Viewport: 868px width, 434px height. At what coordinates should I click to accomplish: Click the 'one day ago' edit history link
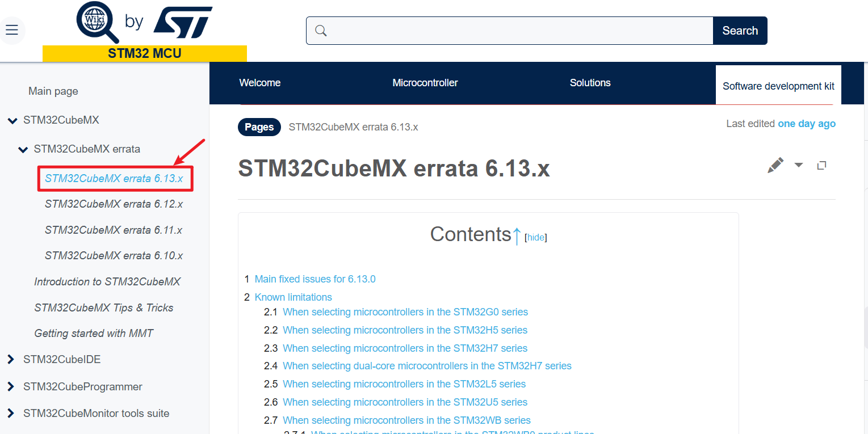(x=807, y=123)
